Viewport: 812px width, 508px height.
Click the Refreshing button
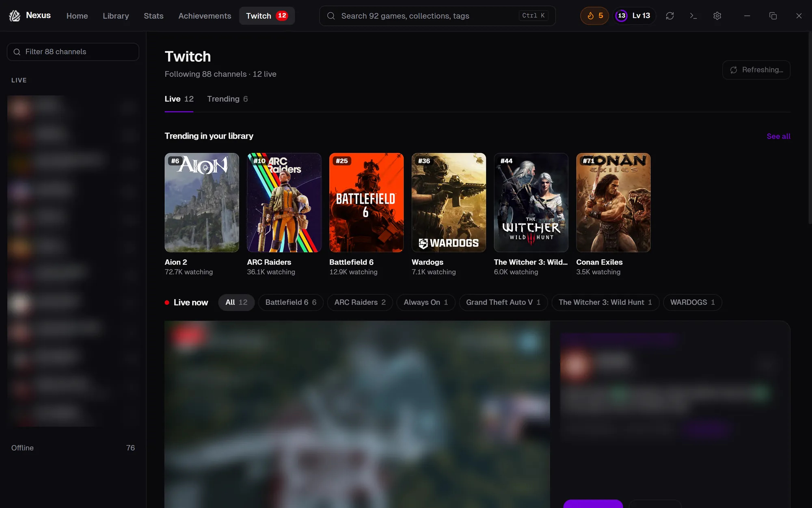click(756, 70)
